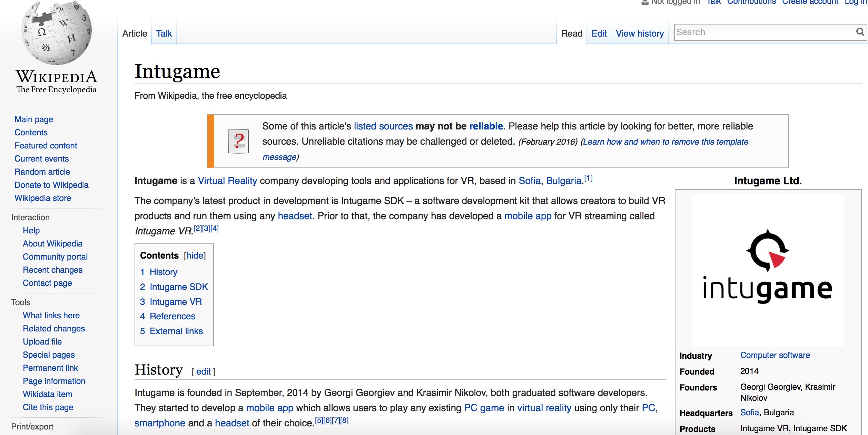The image size is (868, 435).
Task: Open Page information
Action: point(54,381)
